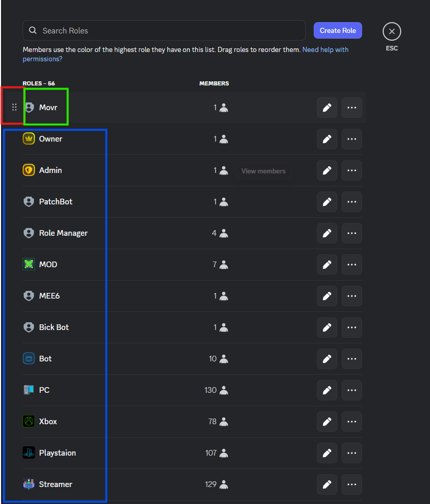The width and height of the screenshot is (430, 504).
Task: Click the 4 member count for Role Manager
Action: tap(220, 233)
